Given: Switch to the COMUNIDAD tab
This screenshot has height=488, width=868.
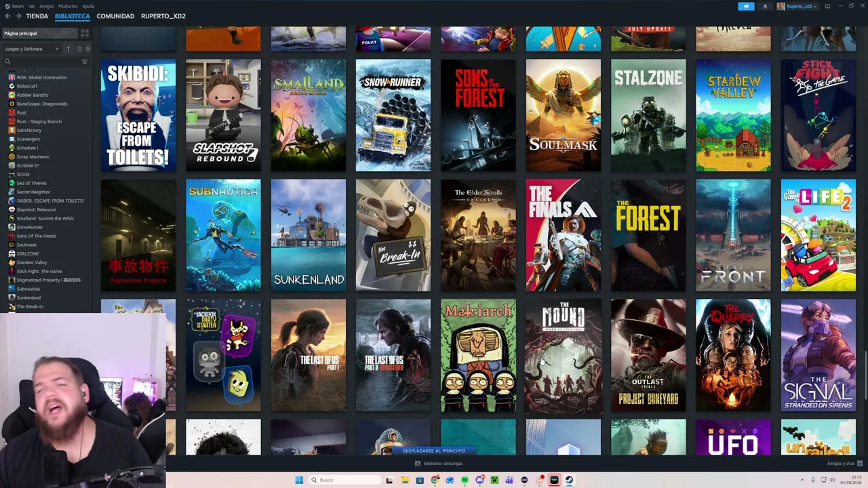Looking at the screenshot, I should tap(115, 16).
